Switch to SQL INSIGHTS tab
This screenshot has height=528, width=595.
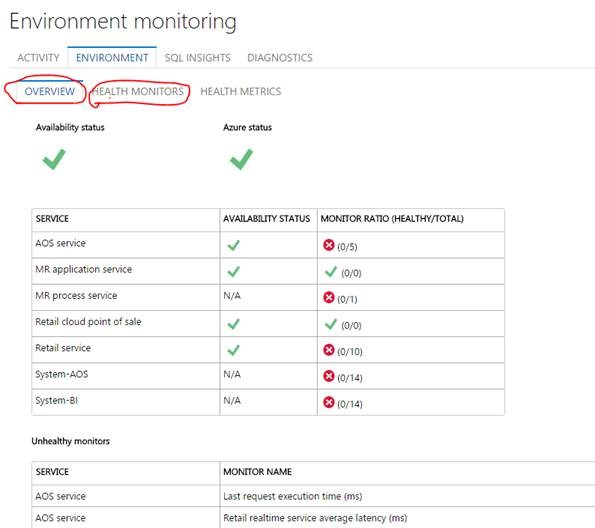click(197, 58)
